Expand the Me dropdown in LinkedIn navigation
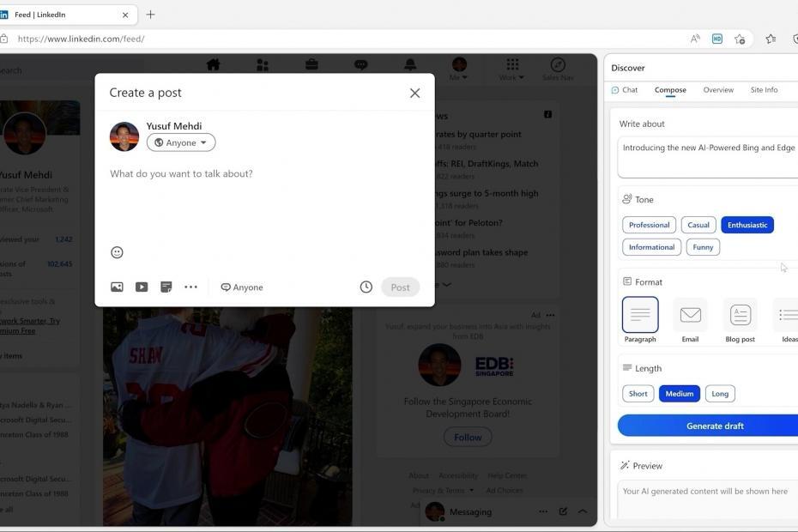Image resolution: width=798 pixels, height=532 pixels. click(458, 70)
